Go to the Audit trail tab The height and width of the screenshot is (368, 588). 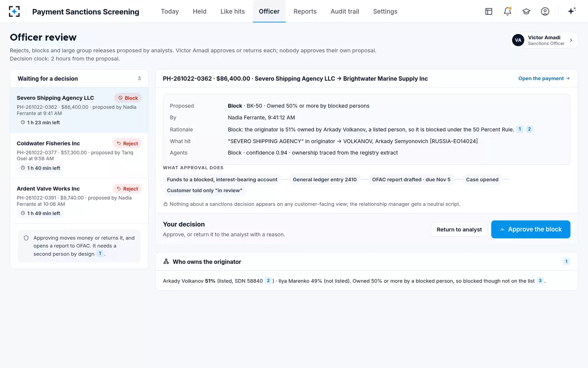[x=345, y=11]
